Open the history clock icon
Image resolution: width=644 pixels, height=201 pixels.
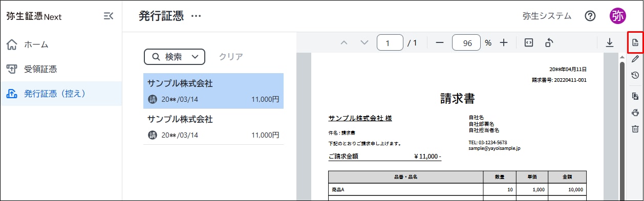coord(635,75)
